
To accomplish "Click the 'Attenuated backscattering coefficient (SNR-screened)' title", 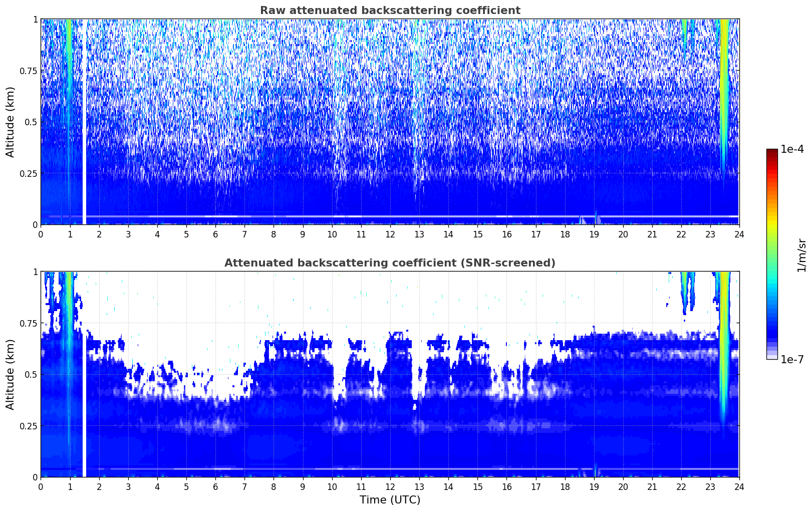I will pyautogui.click(x=390, y=263).
